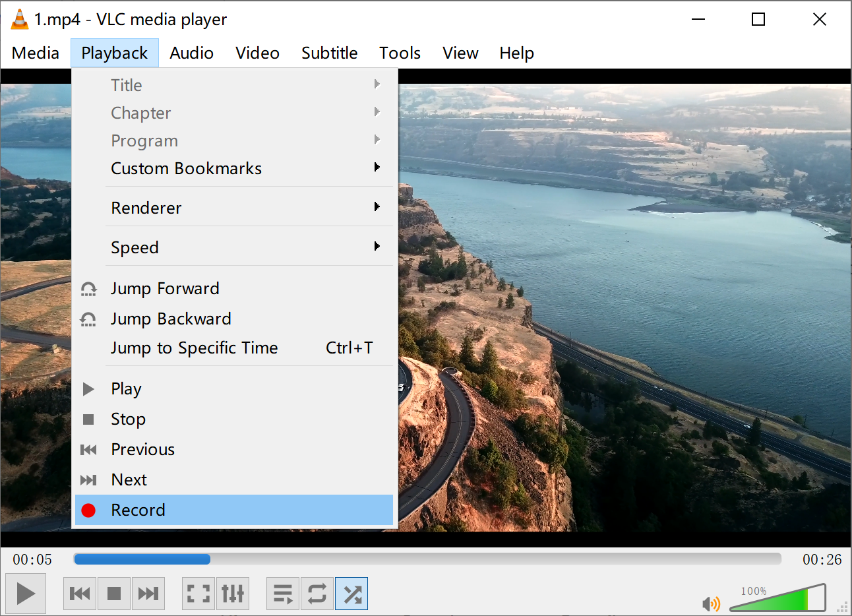The height and width of the screenshot is (616, 852).
Task: Select Jump to Specific Time
Action: click(234, 348)
